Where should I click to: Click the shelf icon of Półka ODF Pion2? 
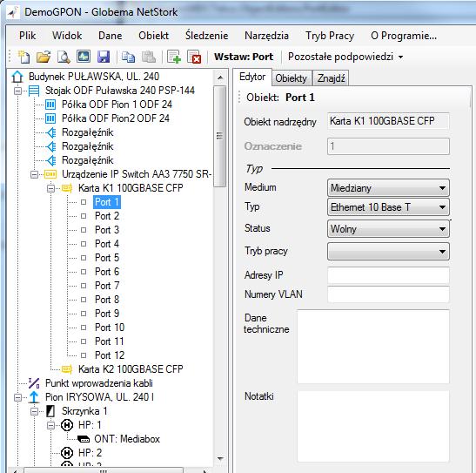(50, 118)
